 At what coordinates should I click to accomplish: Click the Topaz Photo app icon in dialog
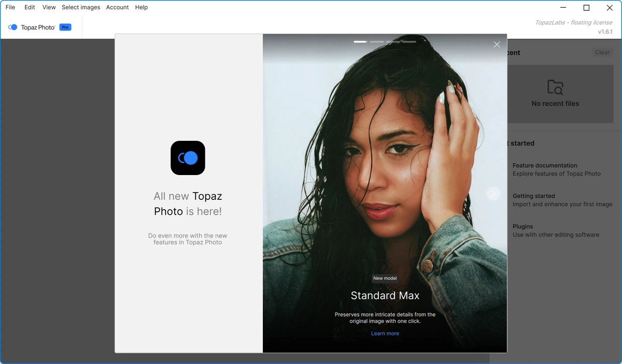[188, 158]
